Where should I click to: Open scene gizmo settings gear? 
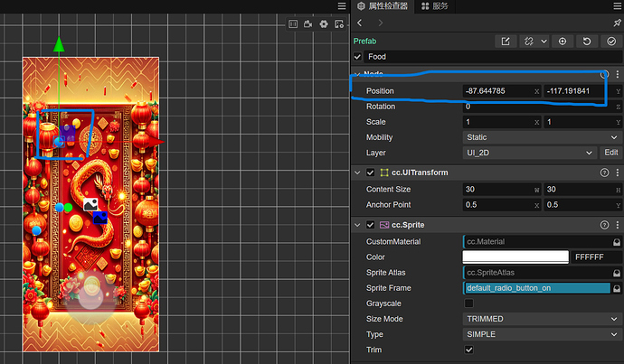pyautogui.click(x=324, y=24)
